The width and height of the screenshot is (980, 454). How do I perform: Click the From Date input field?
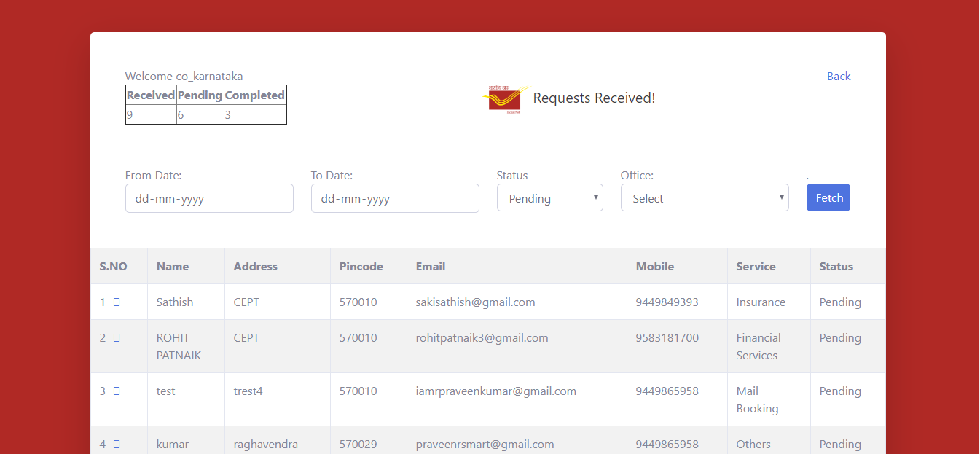point(209,197)
